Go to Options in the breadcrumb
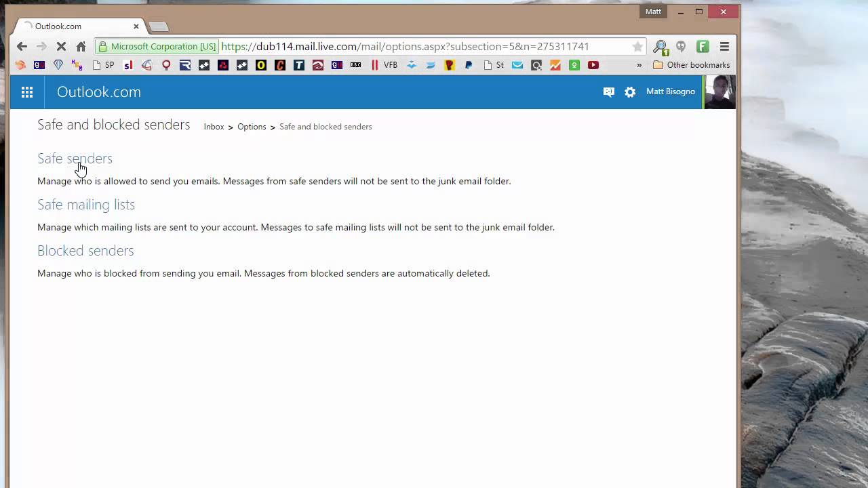The image size is (868, 488). tap(252, 127)
